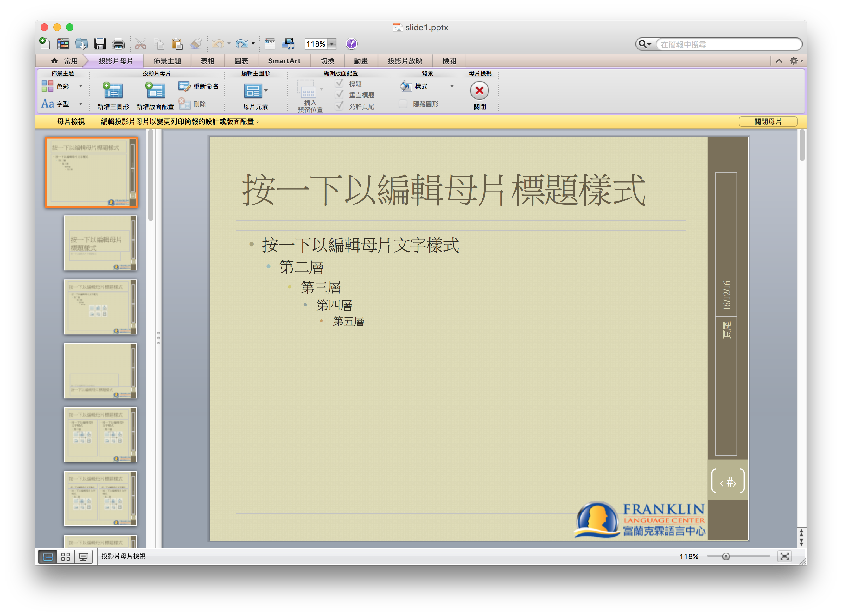The width and height of the screenshot is (842, 616).
Task: Open redo history dropdown arrow
Action: point(253,44)
